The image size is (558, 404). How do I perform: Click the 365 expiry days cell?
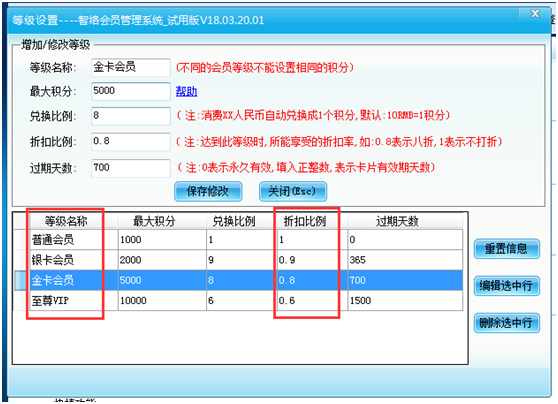(x=405, y=260)
